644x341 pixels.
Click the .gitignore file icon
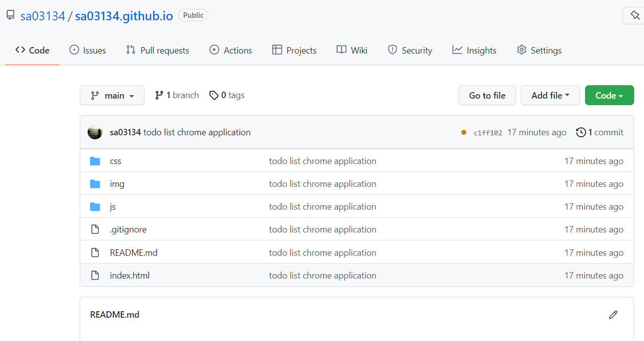tap(95, 229)
